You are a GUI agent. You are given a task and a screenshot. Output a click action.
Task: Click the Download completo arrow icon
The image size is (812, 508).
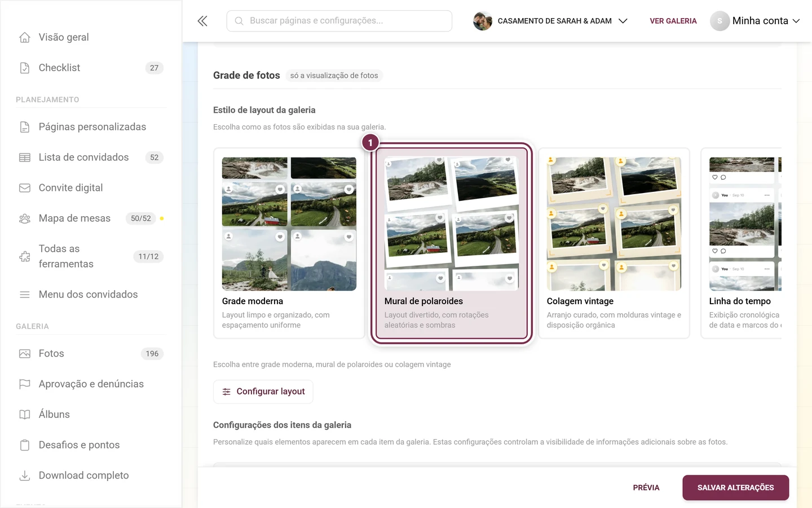(25, 476)
